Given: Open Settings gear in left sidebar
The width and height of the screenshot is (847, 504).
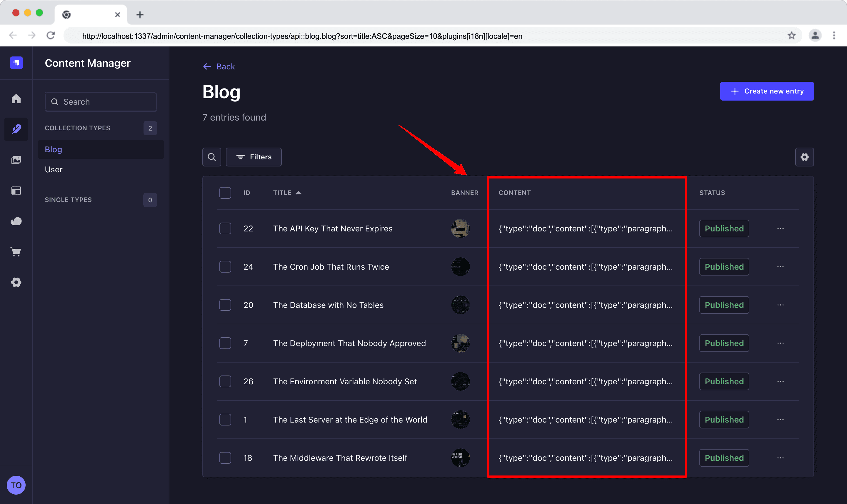Looking at the screenshot, I should tap(16, 282).
